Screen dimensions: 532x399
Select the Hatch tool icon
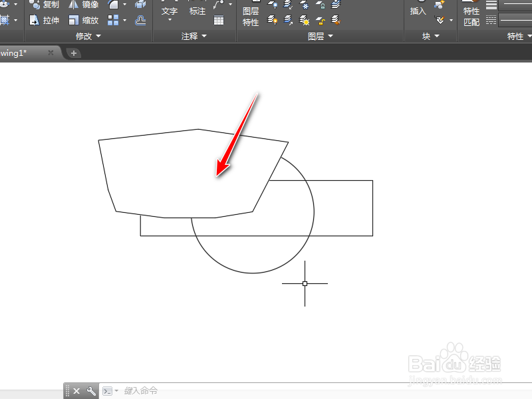click(x=5, y=21)
